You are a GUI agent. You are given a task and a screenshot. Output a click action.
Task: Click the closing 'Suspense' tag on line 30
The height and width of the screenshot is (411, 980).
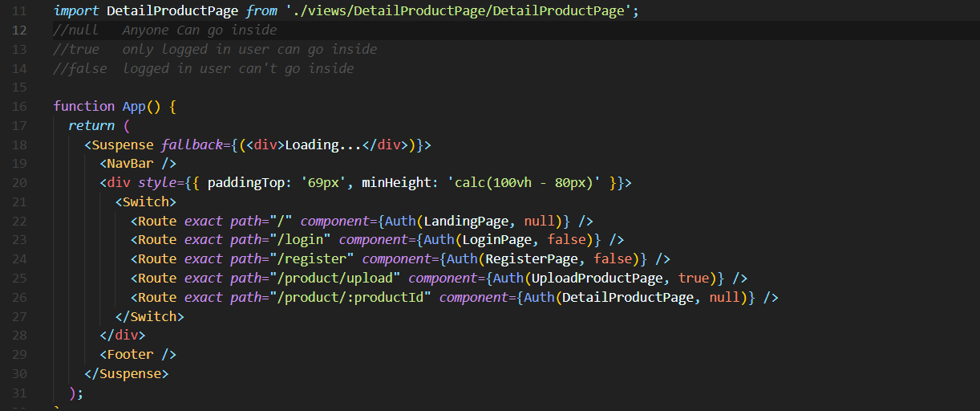tap(131, 375)
